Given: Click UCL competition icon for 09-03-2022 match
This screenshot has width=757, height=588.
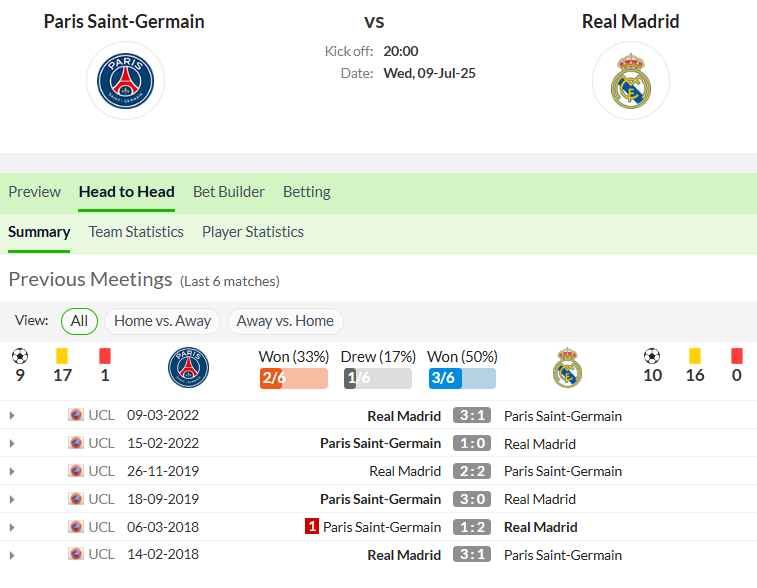Looking at the screenshot, I should (75, 415).
